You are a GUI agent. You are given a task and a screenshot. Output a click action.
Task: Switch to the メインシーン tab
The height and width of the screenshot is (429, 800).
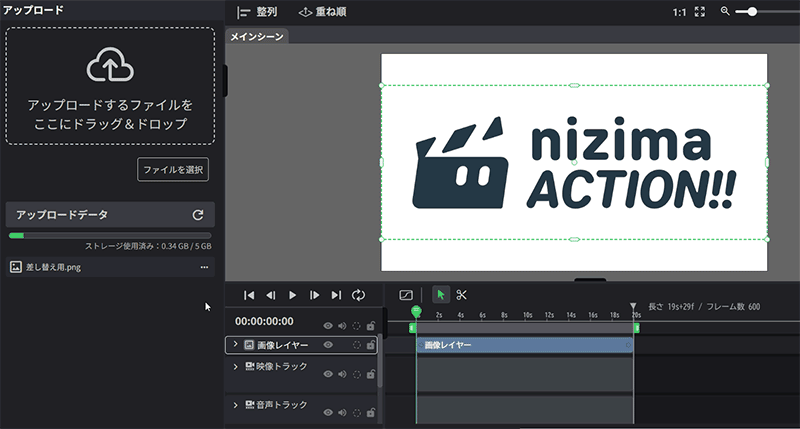click(x=257, y=37)
